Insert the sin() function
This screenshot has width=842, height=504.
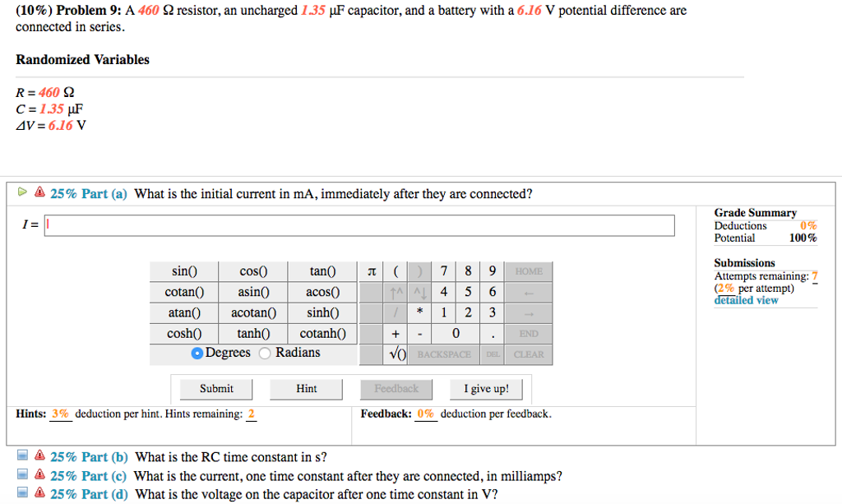click(x=184, y=271)
